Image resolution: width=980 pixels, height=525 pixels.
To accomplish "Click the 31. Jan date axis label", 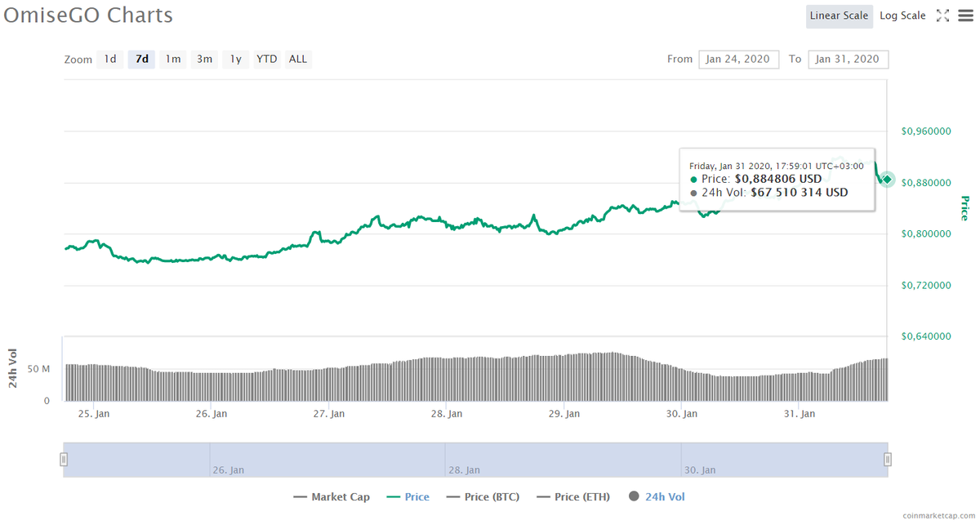I will coord(800,414).
